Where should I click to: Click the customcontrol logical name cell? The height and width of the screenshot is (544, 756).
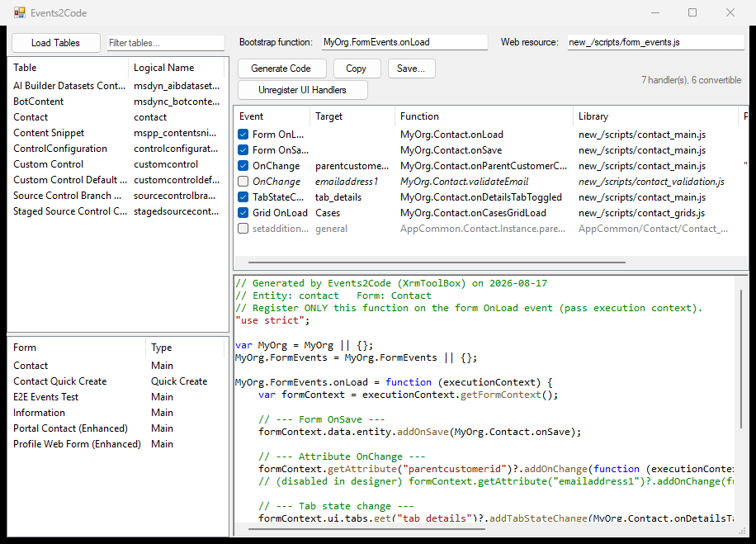[166, 164]
